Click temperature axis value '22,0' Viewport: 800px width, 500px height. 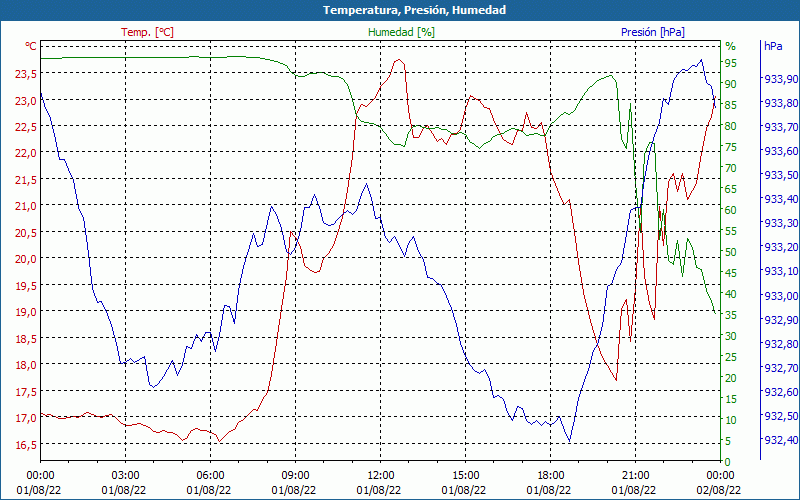(x=26, y=153)
